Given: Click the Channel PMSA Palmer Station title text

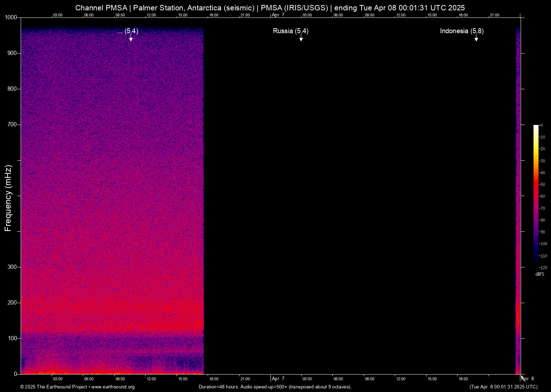Looking at the screenshot, I should point(270,8).
